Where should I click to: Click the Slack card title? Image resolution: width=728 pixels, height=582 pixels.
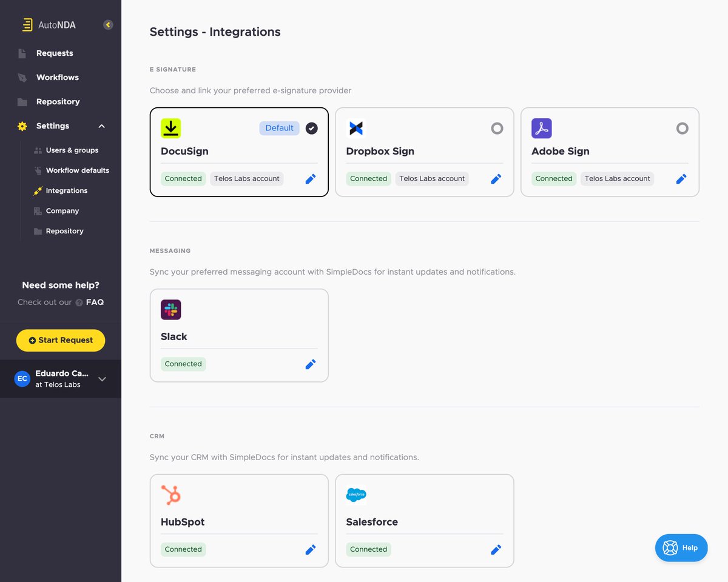point(174,336)
